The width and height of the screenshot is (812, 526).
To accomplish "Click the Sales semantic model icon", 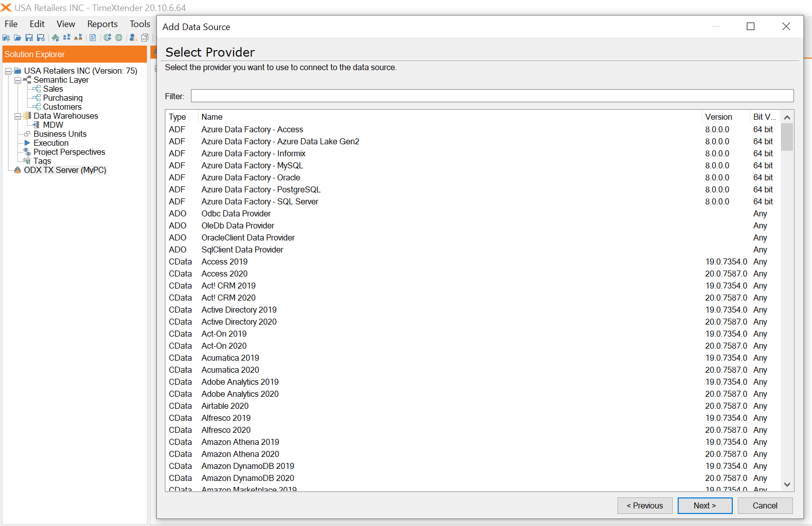I will (x=37, y=89).
